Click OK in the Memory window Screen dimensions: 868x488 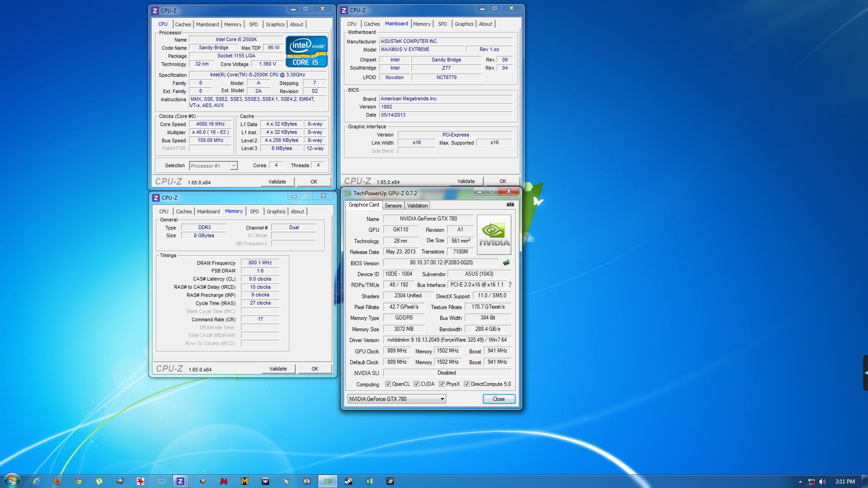(315, 369)
